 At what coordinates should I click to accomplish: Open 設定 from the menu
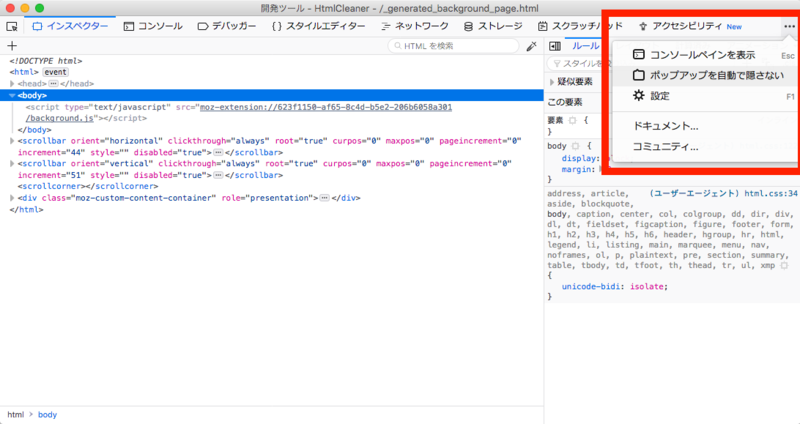coord(705,96)
